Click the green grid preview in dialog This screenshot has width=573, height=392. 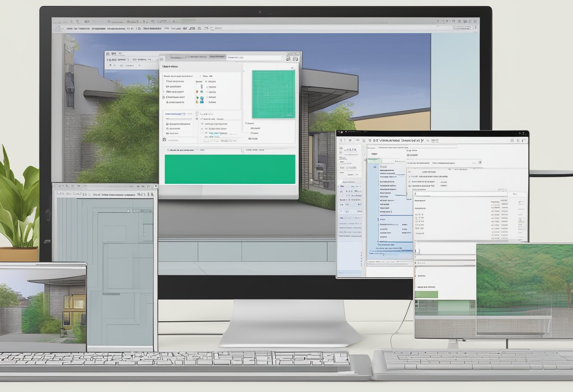(x=273, y=94)
